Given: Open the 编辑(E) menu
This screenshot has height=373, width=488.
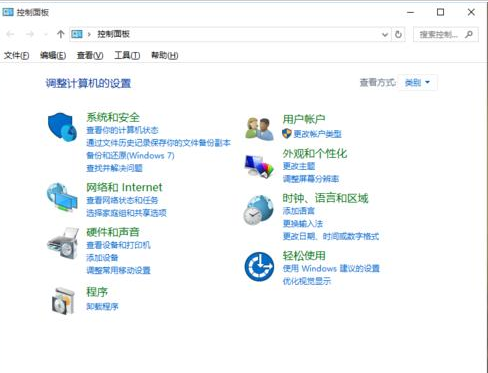Looking at the screenshot, I should tap(53, 55).
